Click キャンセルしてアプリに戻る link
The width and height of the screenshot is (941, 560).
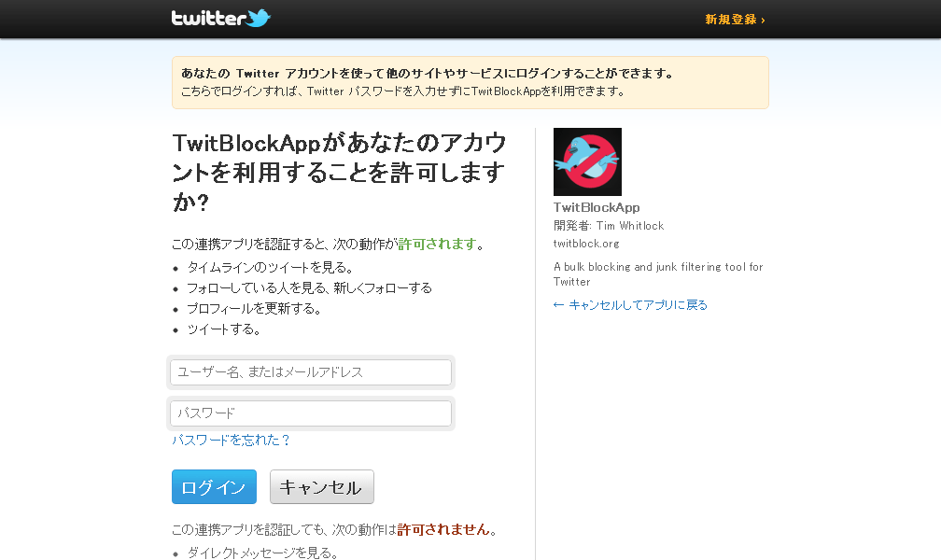[638, 305]
